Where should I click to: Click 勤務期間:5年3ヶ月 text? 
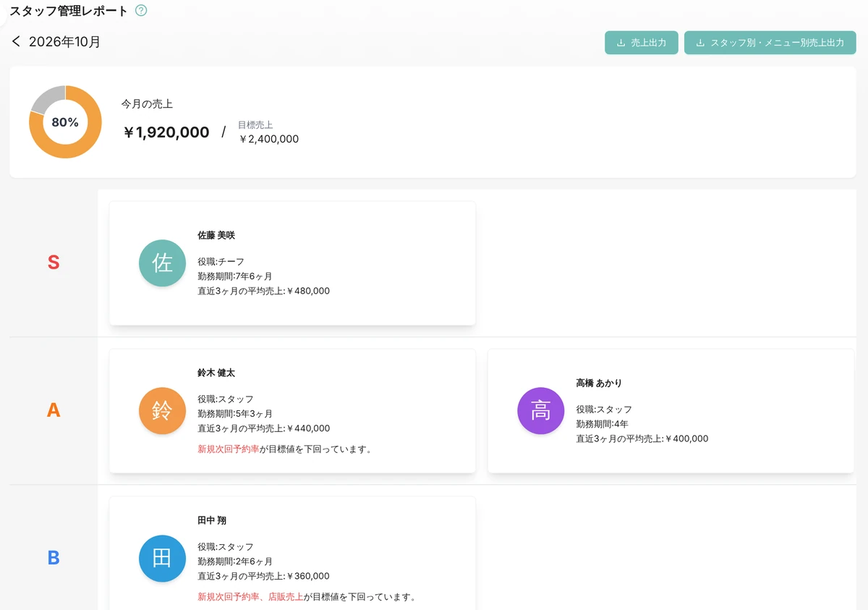tap(235, 413)
